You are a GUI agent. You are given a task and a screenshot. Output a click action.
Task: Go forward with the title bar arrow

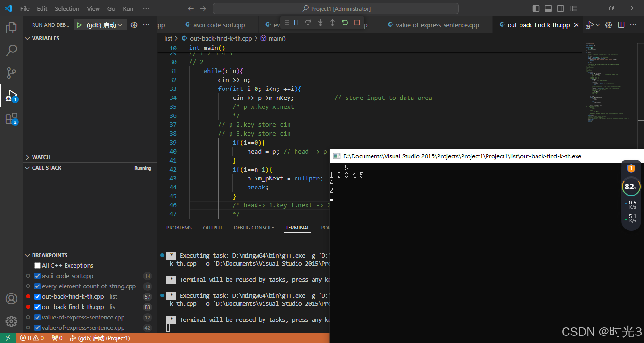(x=203, y=9)
